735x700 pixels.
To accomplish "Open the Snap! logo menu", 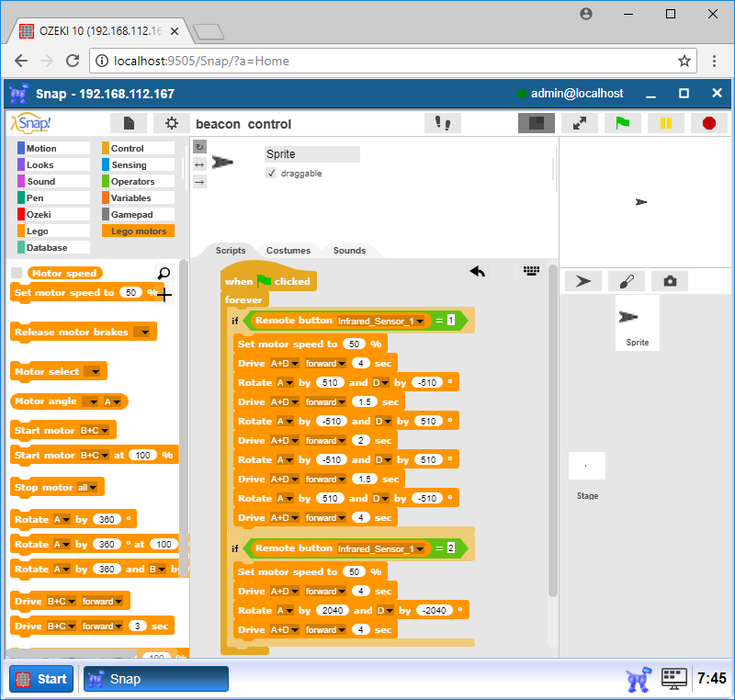I will pos(30,124).
